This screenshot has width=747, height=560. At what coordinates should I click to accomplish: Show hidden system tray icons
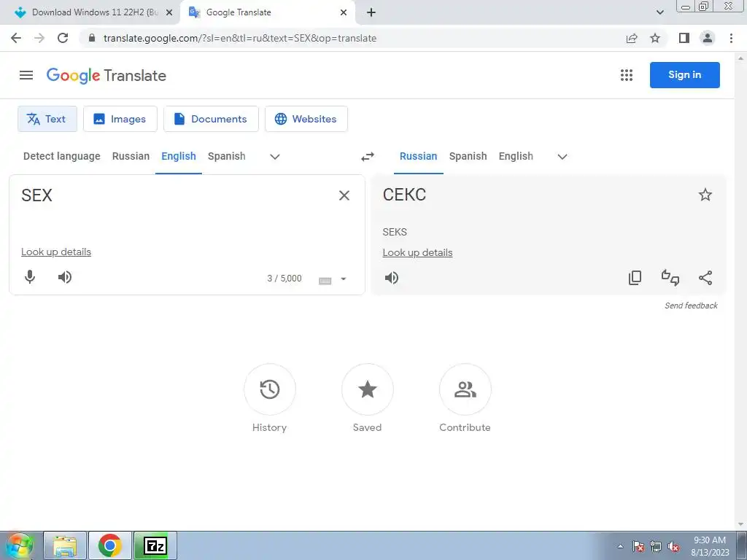(x=620, y=546)
